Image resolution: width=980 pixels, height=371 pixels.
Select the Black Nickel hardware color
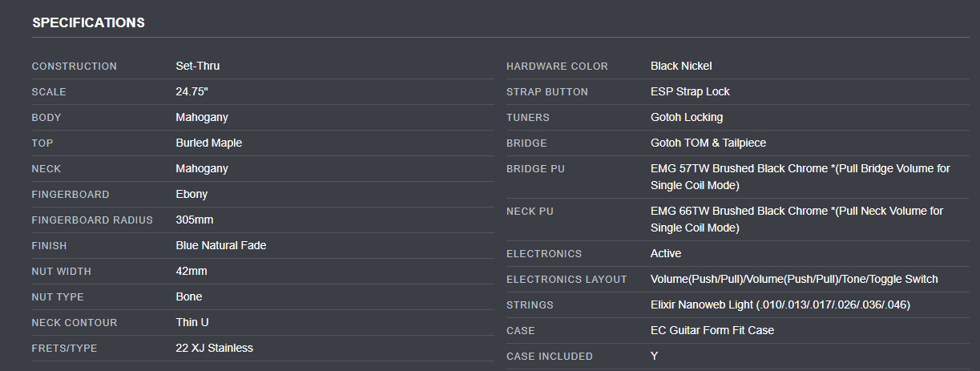[x=681, y=66]
